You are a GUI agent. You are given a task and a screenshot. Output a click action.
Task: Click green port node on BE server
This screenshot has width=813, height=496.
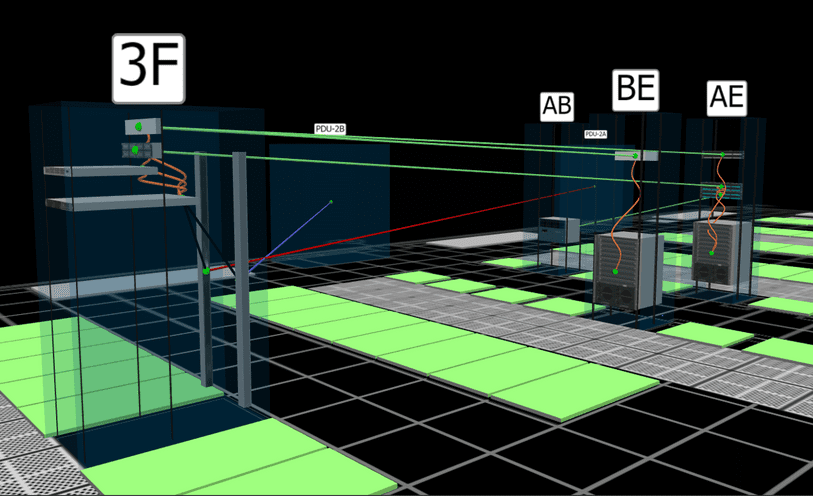coord(615,272)
